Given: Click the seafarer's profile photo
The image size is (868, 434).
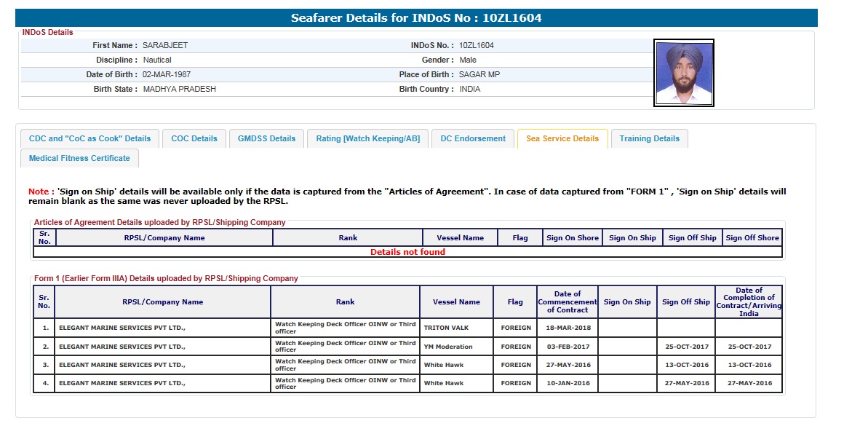Looking at the screenshot, I should click(x=683, y=74).
